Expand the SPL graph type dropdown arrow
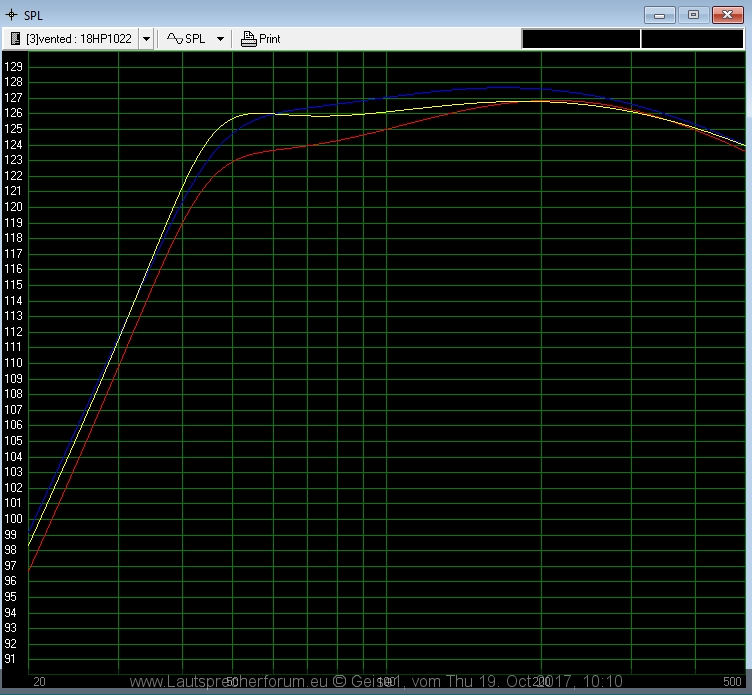This screenshot has width=752, height=695. click(x=220, y=39)
